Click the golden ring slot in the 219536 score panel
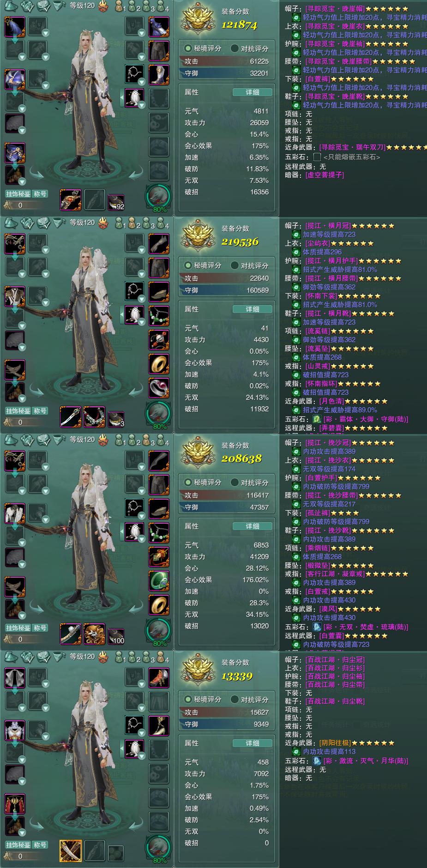This screenshot has height=868, width=427. [x=158, y=364]
